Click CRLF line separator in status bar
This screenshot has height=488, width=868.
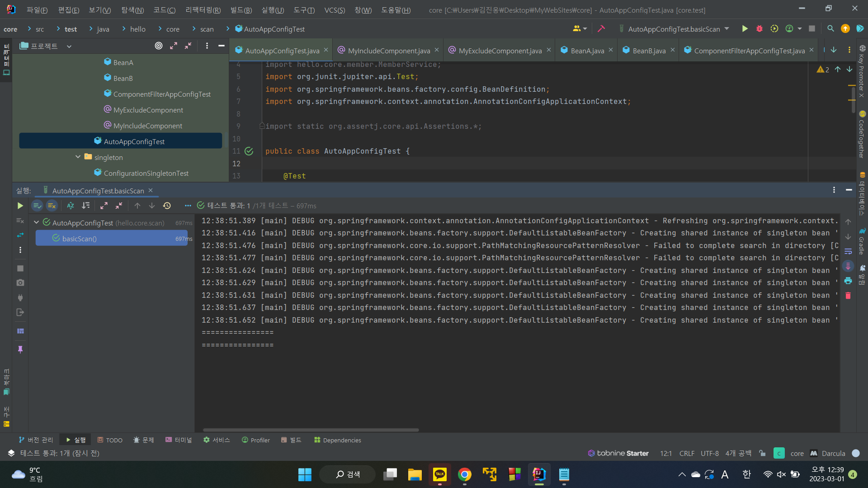[687, 453]
